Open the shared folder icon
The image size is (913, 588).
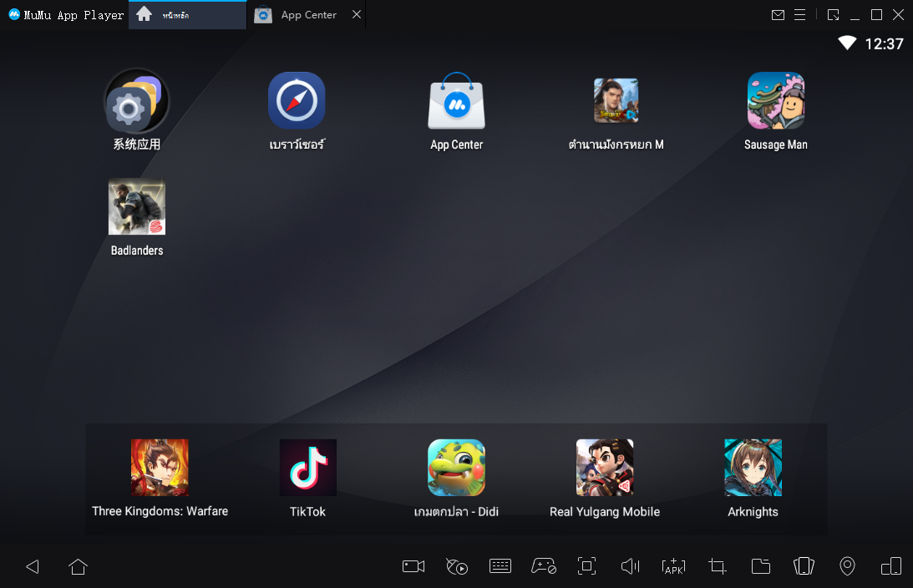(x=760, y=566)
